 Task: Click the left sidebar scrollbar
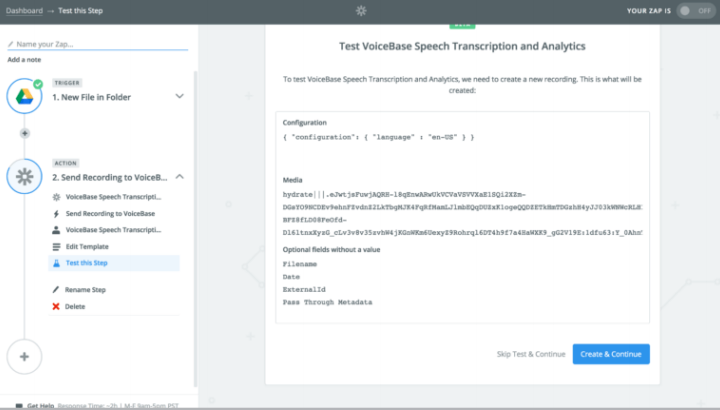(195, 230)
